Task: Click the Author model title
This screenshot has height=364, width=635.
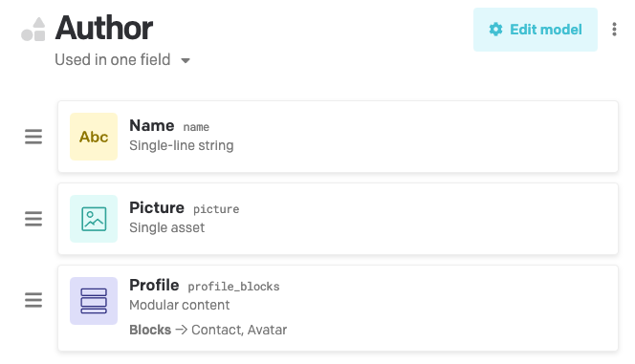Action: (x=104, y=29)
